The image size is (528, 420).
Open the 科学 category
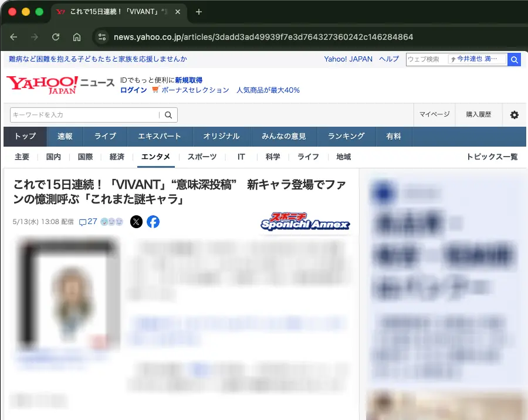click(x=273, y=157)
